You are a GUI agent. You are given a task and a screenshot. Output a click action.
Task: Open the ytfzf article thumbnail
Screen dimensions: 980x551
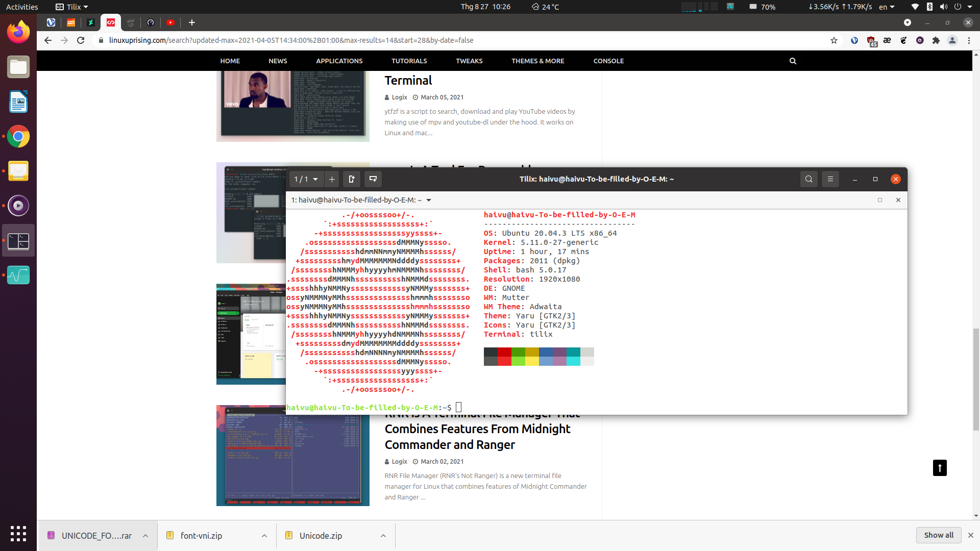tap(293, 106)
